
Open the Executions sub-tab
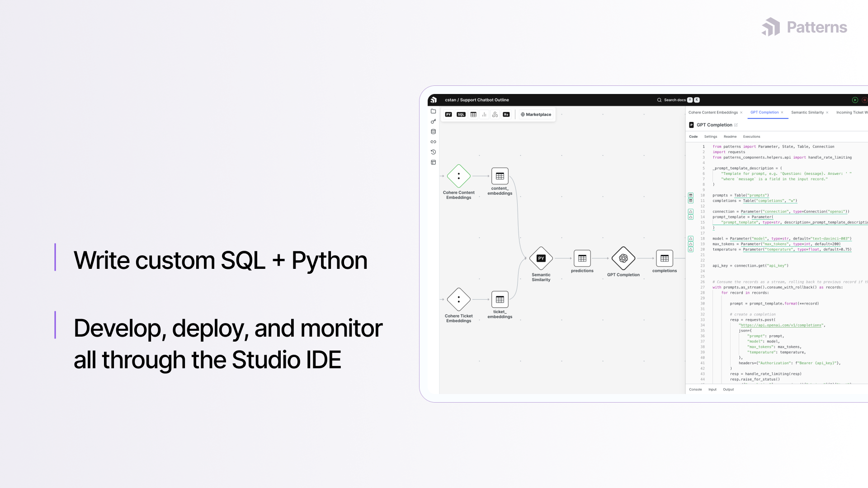[x=751, y=136]
